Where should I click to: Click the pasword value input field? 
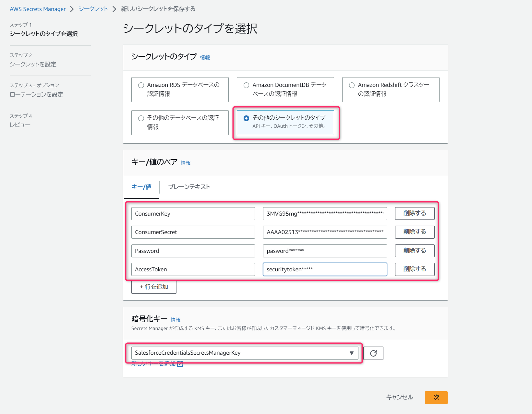click(x=325, y=251)
